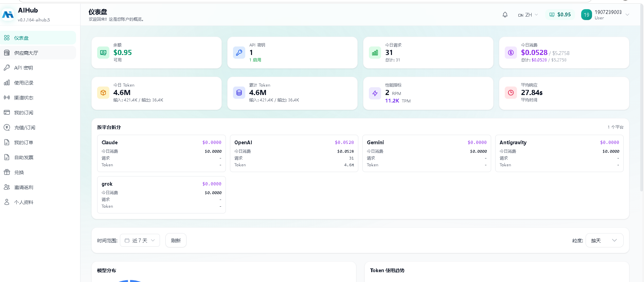Click the $0.95 balance button in header
This screenshot has height=282, width=644.
coord(560,15)
